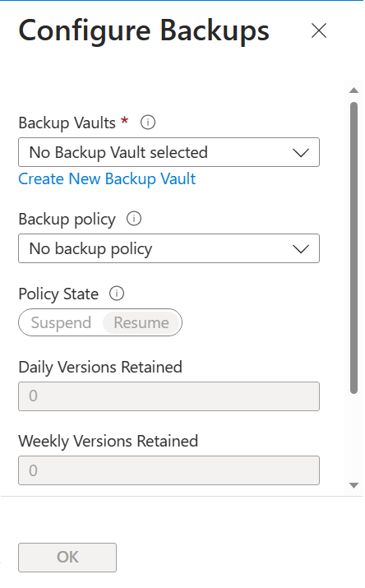Click the OK button
Viewport: 365px width, 588px height.
(67, 558)
